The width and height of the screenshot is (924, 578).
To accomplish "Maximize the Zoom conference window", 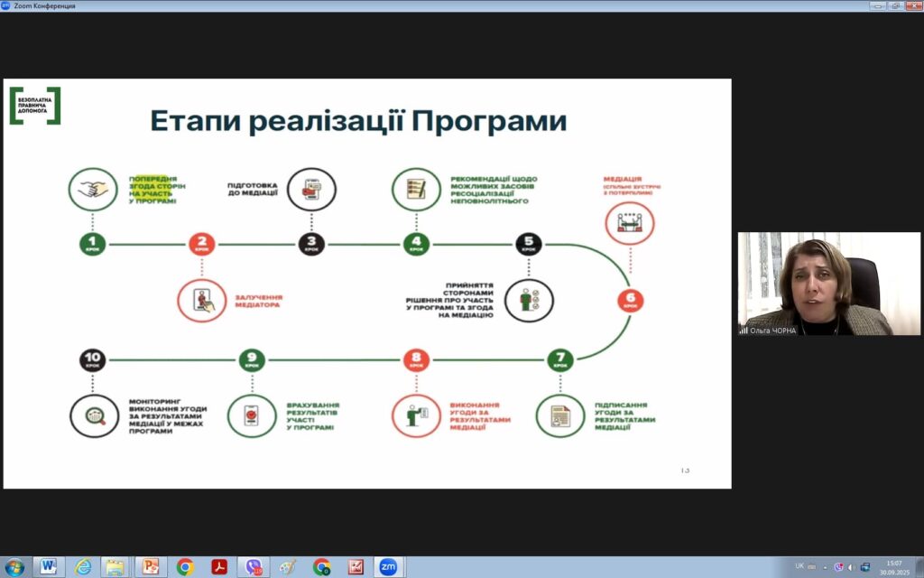I will [894, 5].
